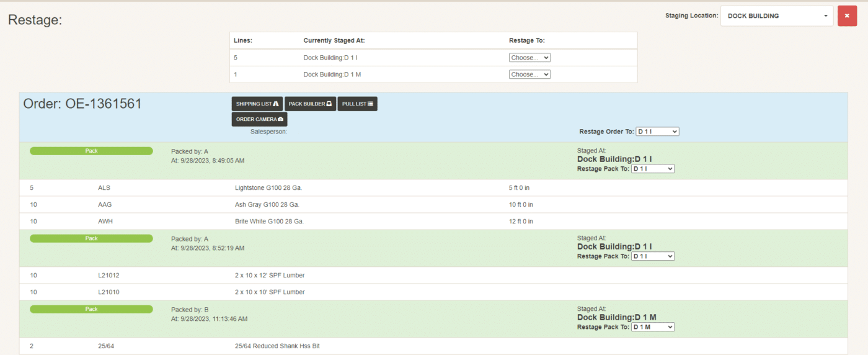Image resolution: width=868 pixels, height=355 pixels.
Task: Open the Staging Location dropdown
Action: 777,16
